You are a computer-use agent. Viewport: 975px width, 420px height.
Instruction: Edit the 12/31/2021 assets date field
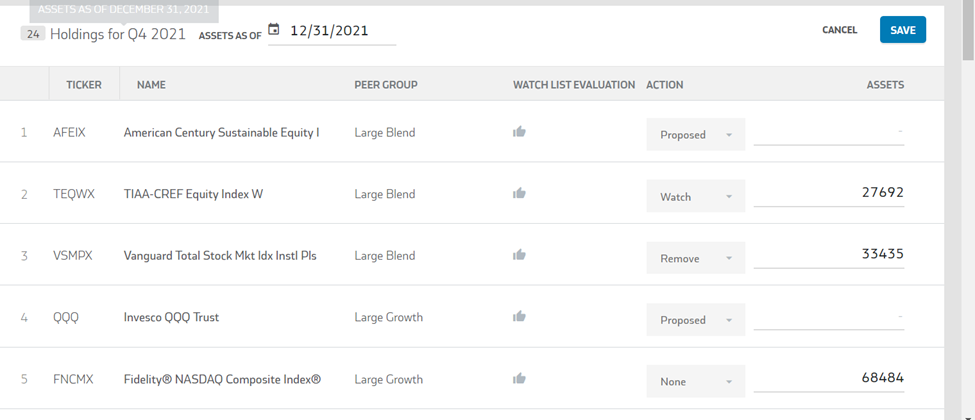[340, 31]
